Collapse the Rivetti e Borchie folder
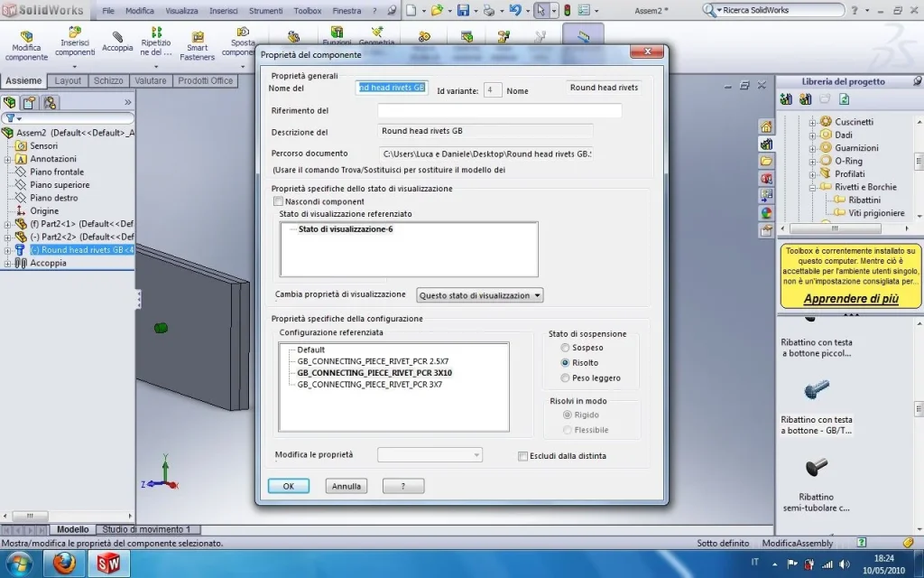Image resolution: width=924 pixels, height=578 pixels. click(x=812, y=187)
